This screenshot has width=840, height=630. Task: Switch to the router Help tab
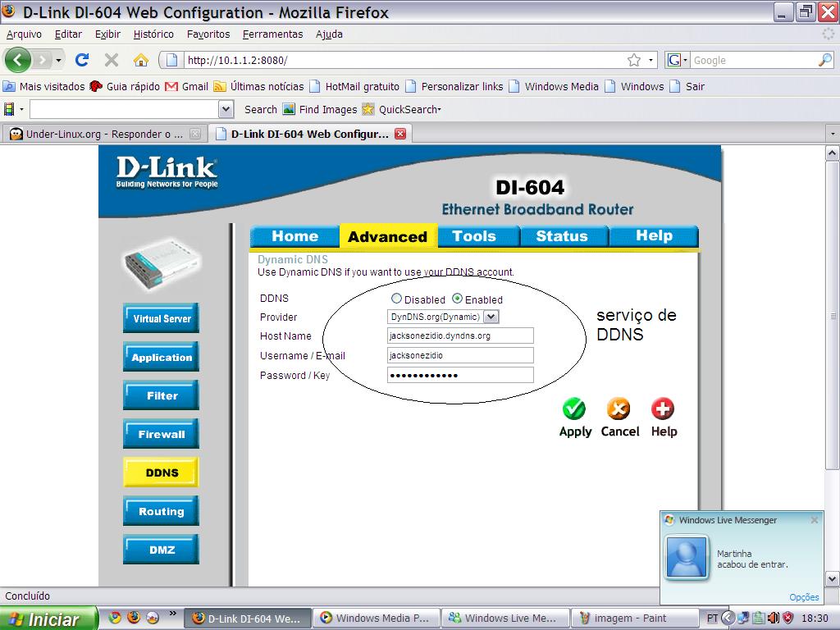(654, 236)
